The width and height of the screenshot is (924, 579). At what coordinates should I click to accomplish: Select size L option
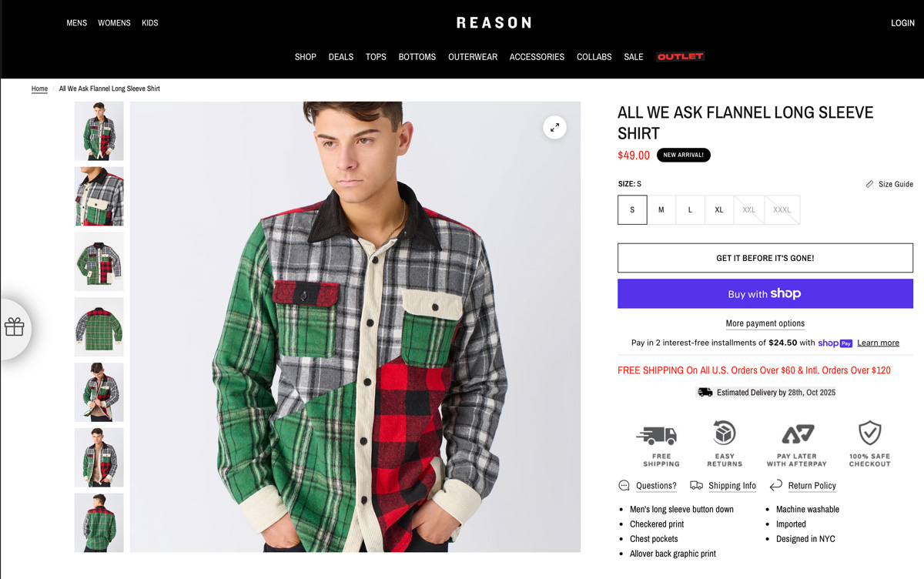[x=690, y=209]
